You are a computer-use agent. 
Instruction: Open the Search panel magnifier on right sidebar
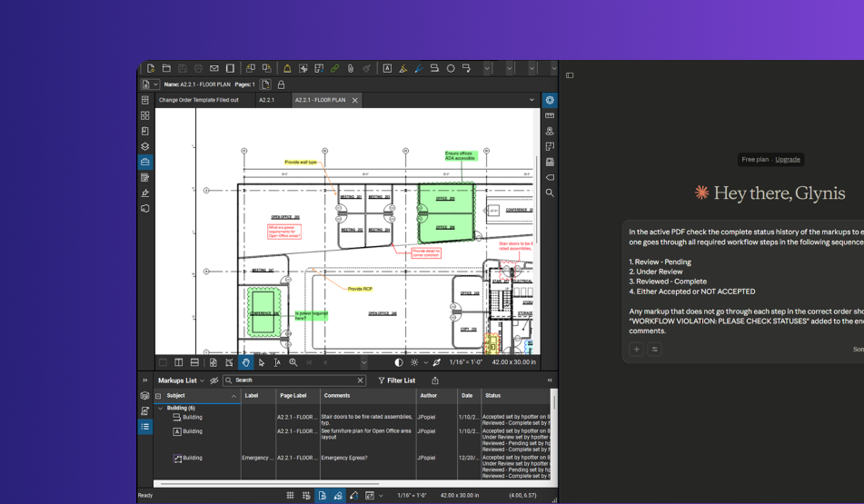[550, 193]
